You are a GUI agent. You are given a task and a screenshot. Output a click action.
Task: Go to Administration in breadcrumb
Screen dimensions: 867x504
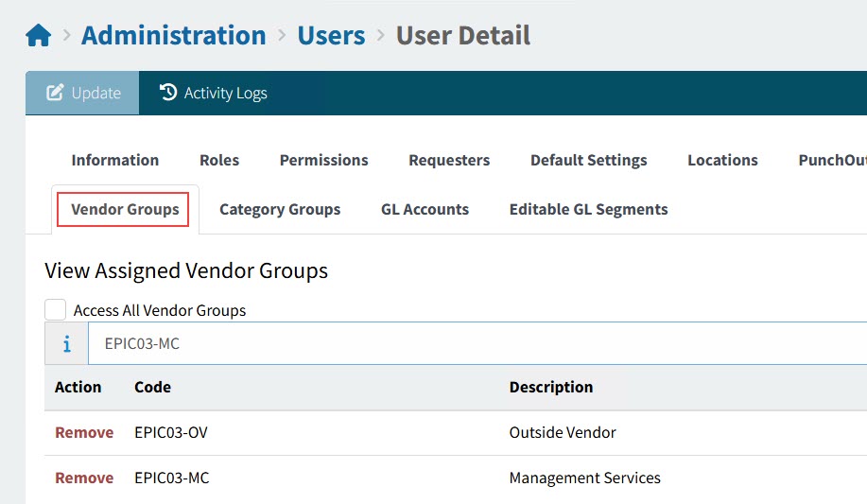coord(174,36)
